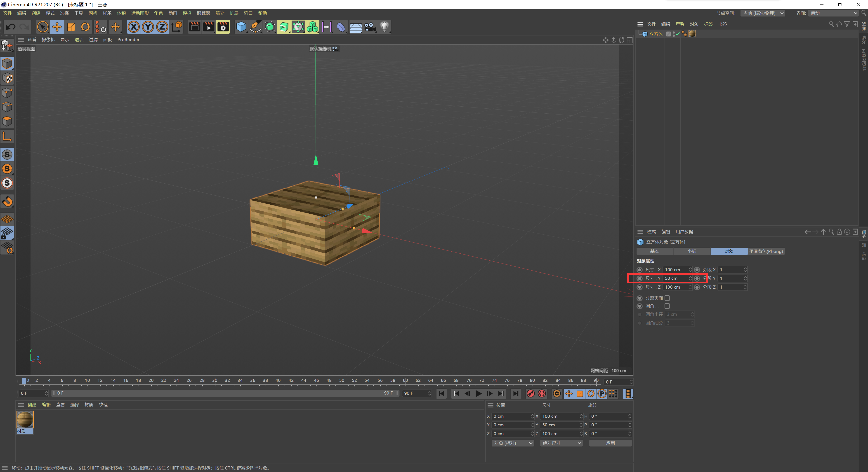Click the Undo arrow icon
The image size is (868, 472).
pyautogui.click(x=11, y=27)
